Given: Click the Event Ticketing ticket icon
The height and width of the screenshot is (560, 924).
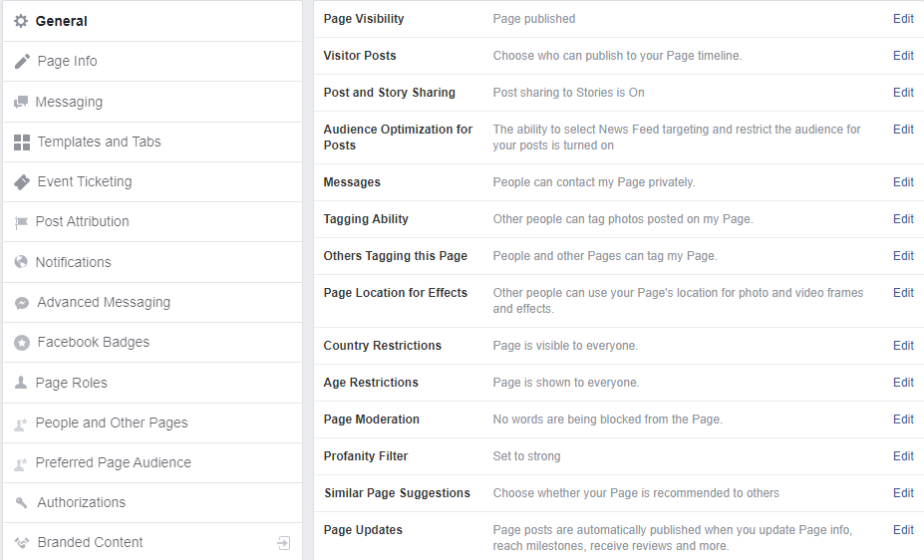Looking at the screenshot, I should tap(22, 182).
